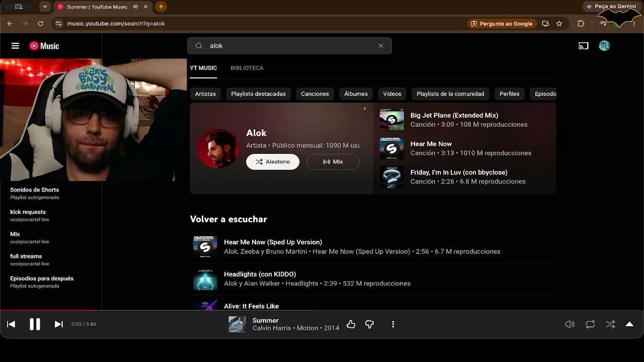Filter results by Playlists destacadas
The image size is (644, 362).
[x=259, y=94]
